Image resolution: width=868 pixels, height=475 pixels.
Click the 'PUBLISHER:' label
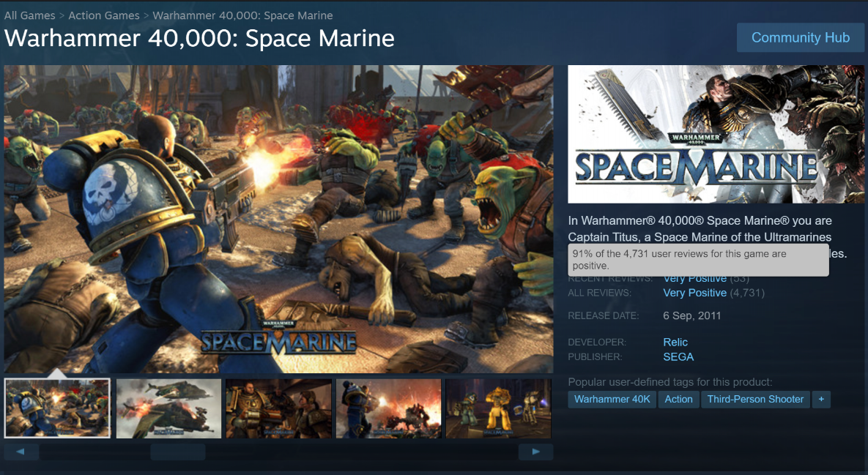coord(595,357)
